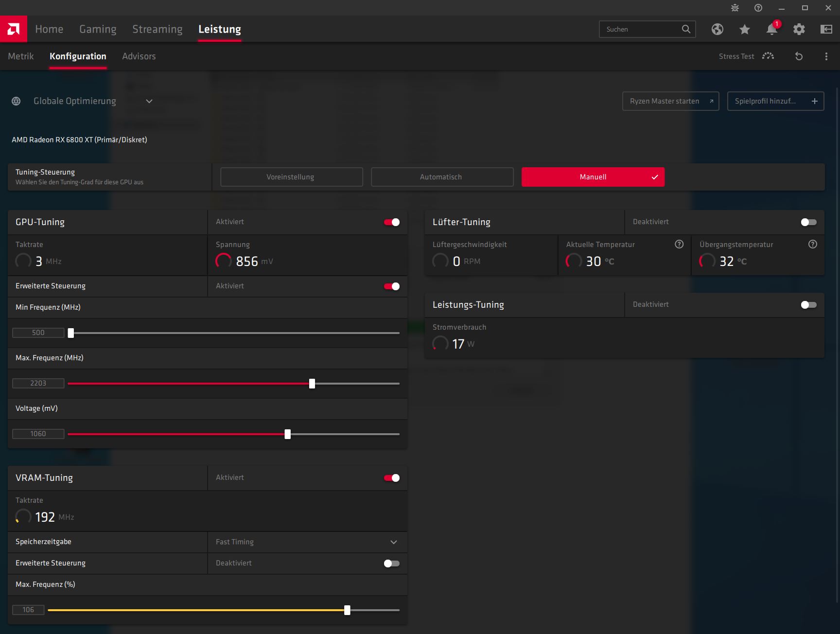Click the Lüftergeschwindigkeit gauge dial
The image size is (840, 634).
point(440,261)
